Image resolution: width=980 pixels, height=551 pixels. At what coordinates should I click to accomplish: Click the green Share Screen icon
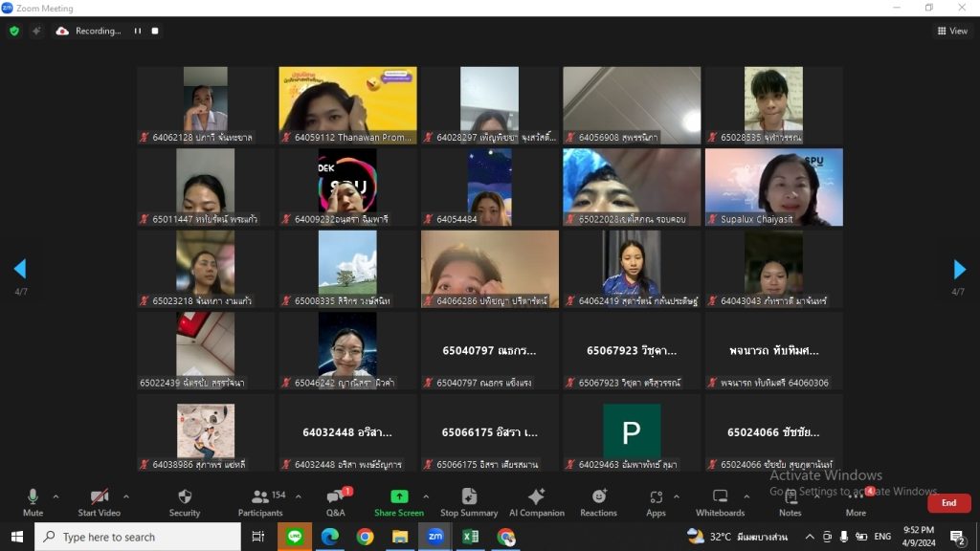tap(399, 496)
